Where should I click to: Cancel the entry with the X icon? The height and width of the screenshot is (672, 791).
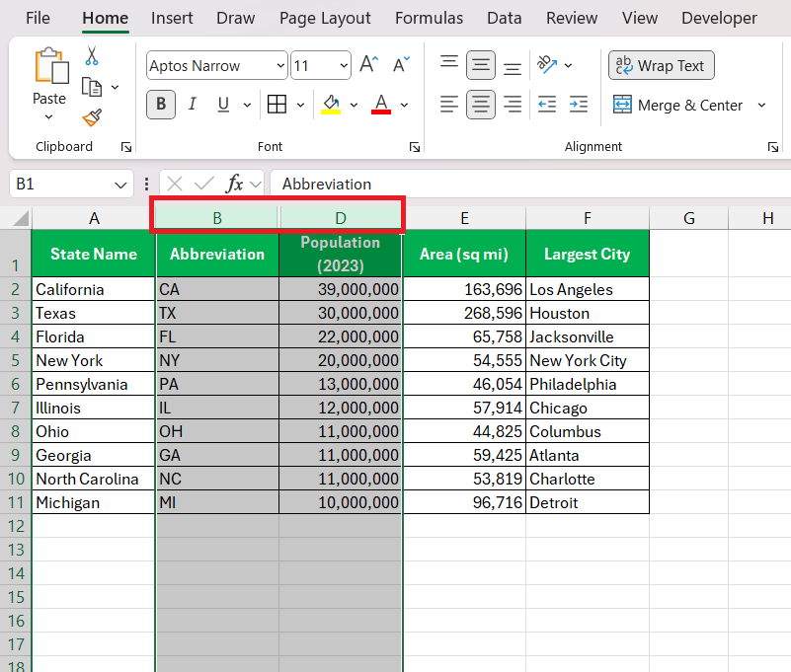point(175,184)
